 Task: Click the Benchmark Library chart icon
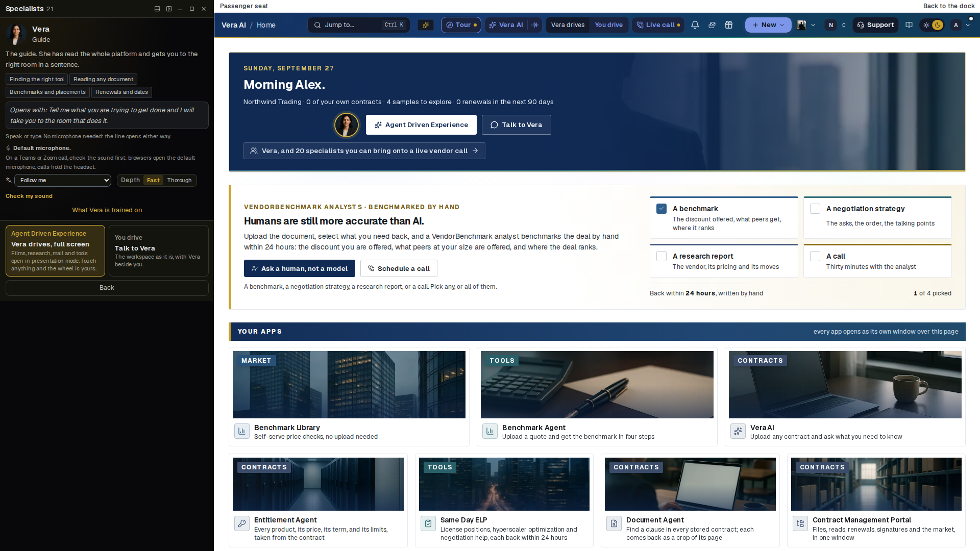[242, 431]
